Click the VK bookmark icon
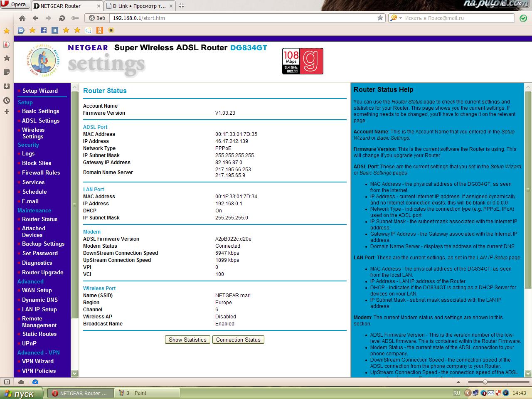This screenshot has width=532, height=399. [x=55, y=30]
